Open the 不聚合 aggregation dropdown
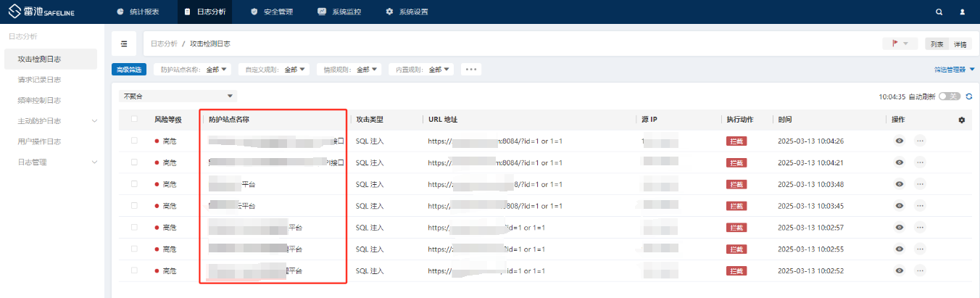 178,96
